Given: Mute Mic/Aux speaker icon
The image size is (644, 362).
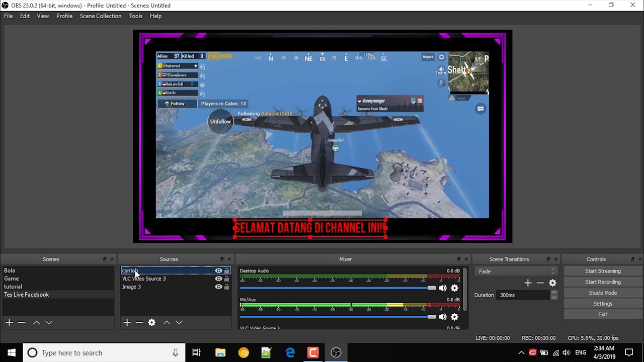Looking at the screenshot, I should pyautogui.click(x=442, y=317).
